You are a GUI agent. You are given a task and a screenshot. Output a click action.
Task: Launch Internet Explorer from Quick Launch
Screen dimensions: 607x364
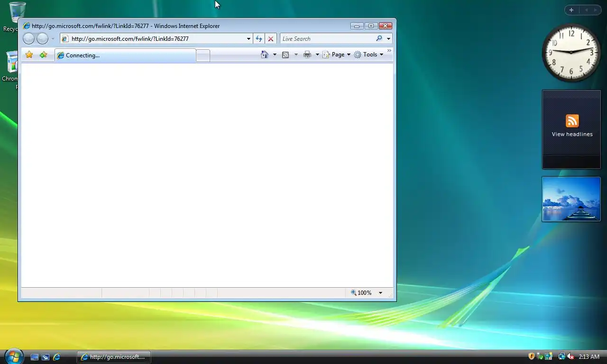coord(56,357)
